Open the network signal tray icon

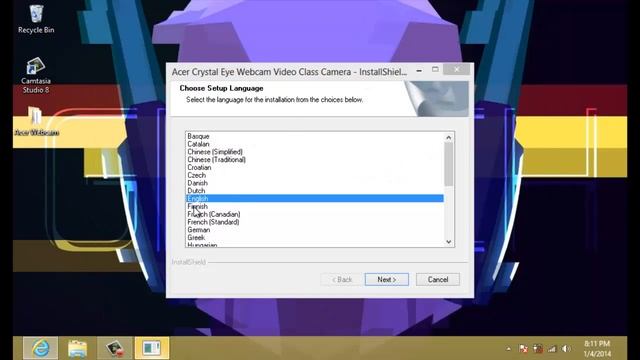pos(552,349)
